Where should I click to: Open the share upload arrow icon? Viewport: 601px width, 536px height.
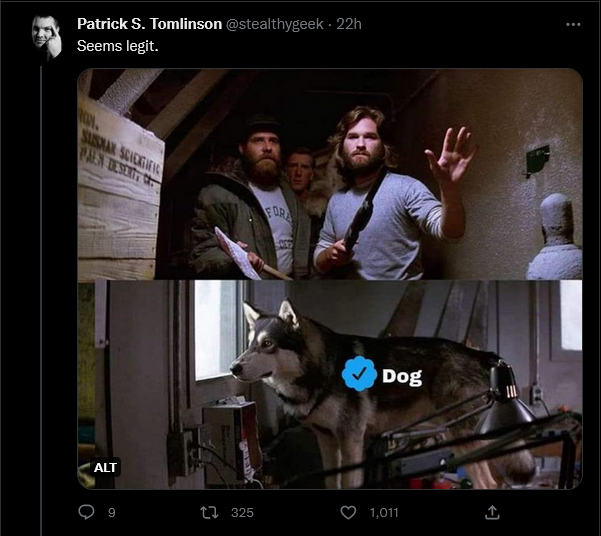(492, 513)
